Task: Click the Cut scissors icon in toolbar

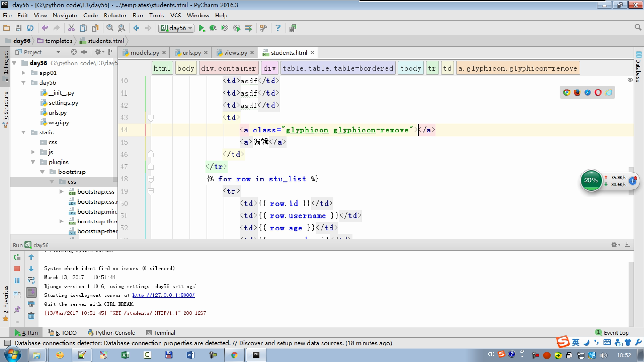Action: tap(72, 28)
